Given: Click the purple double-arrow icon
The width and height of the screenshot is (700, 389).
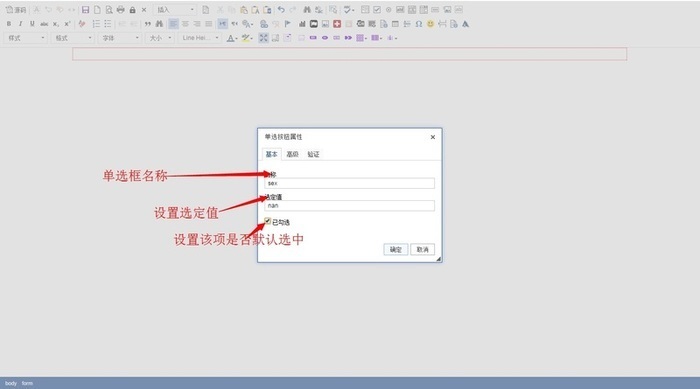Looking at the screenshot, I should coord(348,38).
